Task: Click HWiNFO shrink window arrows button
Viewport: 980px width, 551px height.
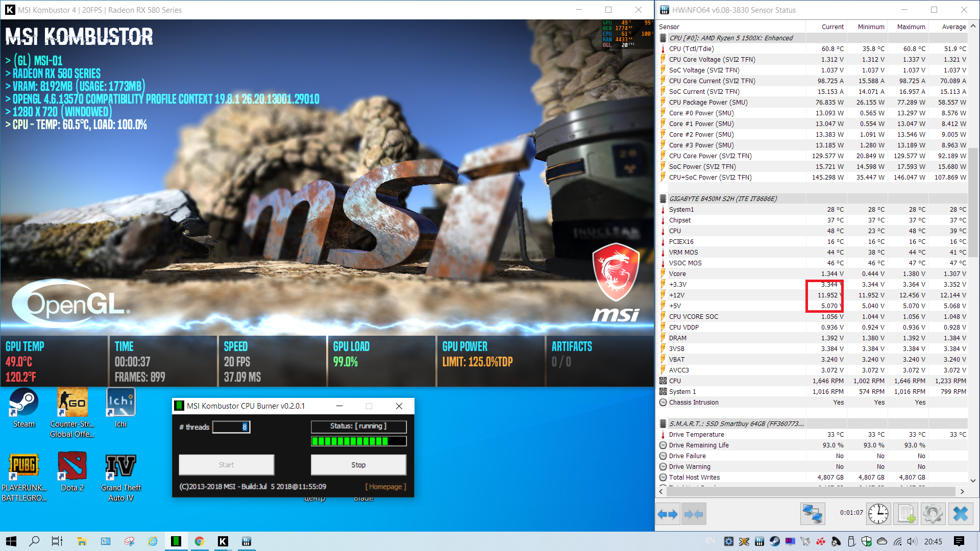Action: coord(693,514)
